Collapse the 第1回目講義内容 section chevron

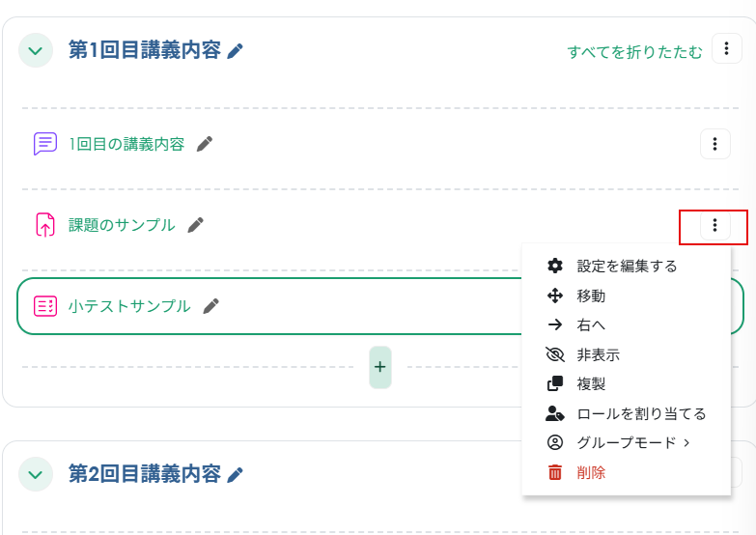[x=36, y=50]
